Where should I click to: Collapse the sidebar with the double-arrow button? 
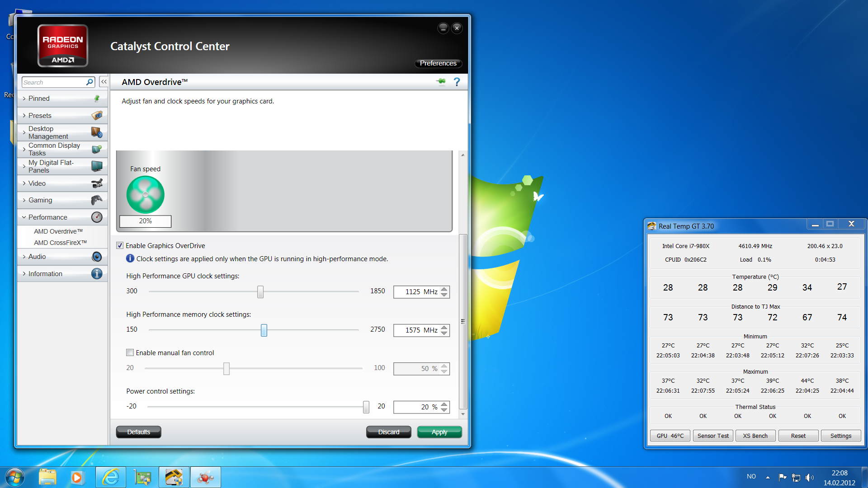(x=104, y=82)
